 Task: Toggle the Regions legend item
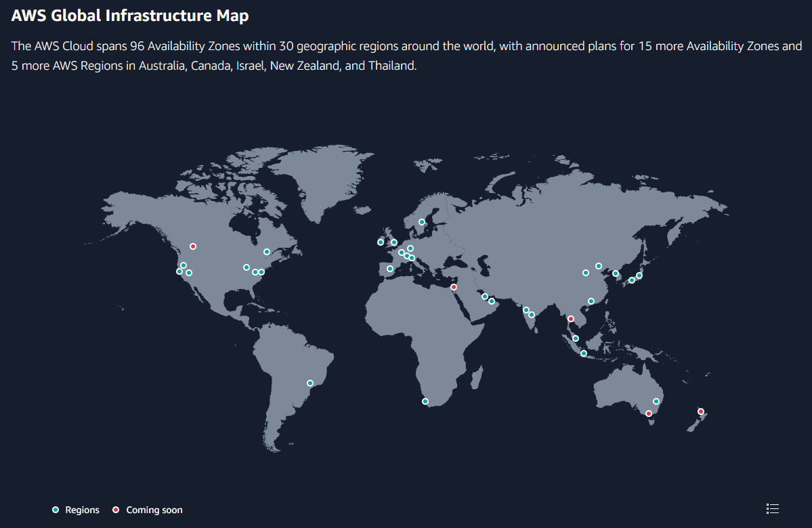coord(76,510)
